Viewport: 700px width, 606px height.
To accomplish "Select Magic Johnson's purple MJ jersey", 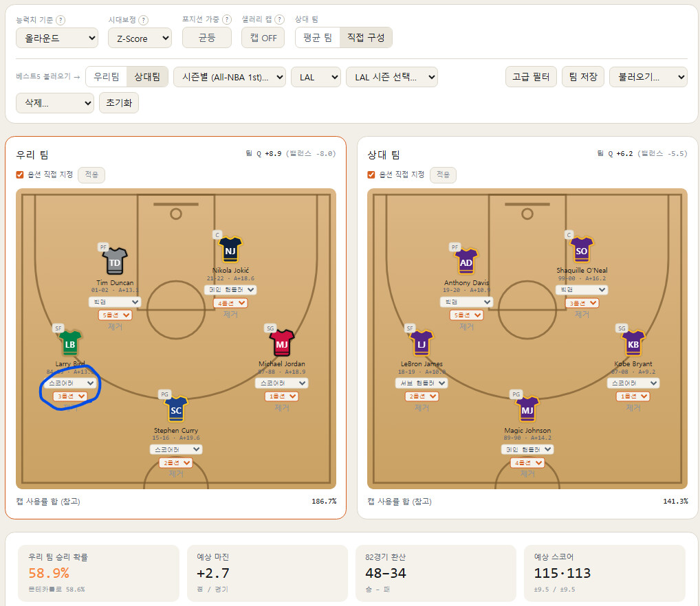I will 527,409.
